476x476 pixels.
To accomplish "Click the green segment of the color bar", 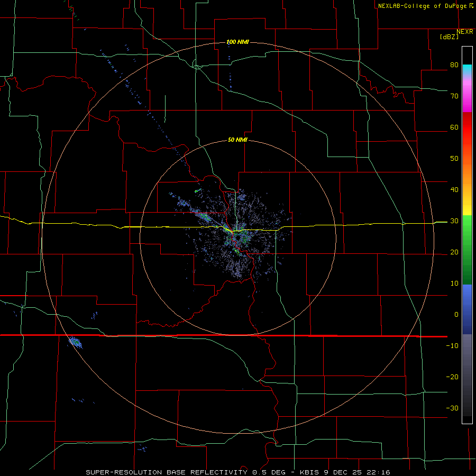I will click(467, 250).
